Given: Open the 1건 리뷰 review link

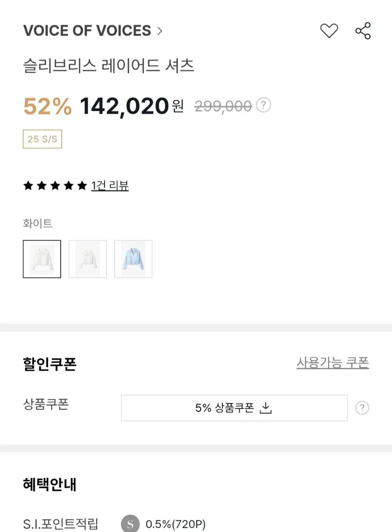Looking at the screenshot, I should 110,186.
